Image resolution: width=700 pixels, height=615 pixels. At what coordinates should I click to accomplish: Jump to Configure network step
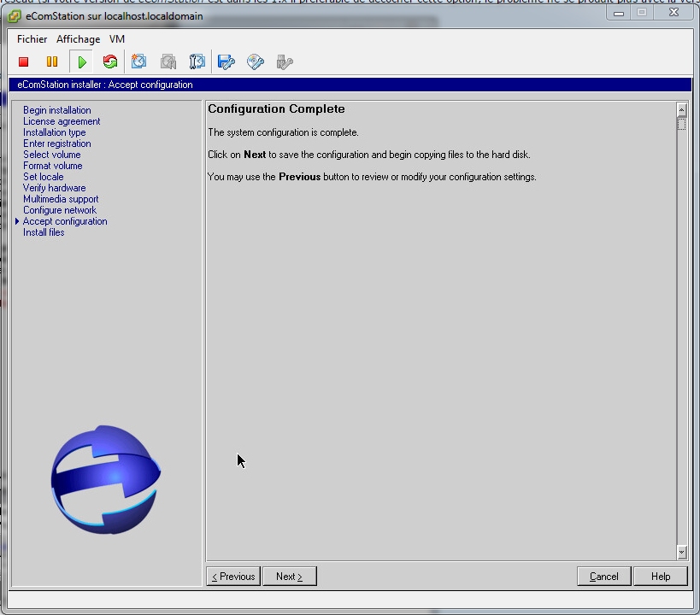point(60,210)
